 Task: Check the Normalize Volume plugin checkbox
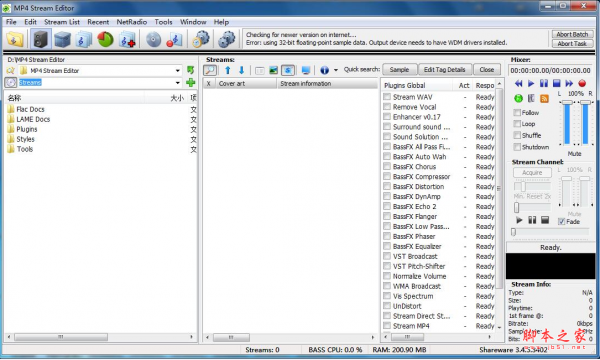pyautogui.click(x=387, y=276)
